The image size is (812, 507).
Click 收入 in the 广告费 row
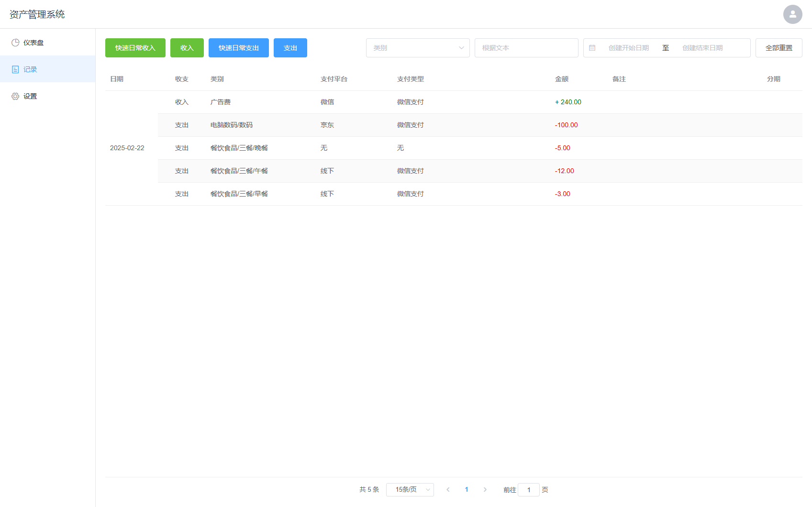pos(182,102)
